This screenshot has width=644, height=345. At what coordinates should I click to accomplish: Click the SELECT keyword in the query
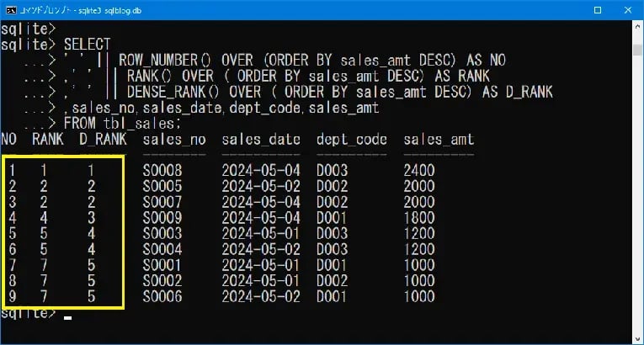click(x=87, y=43)
